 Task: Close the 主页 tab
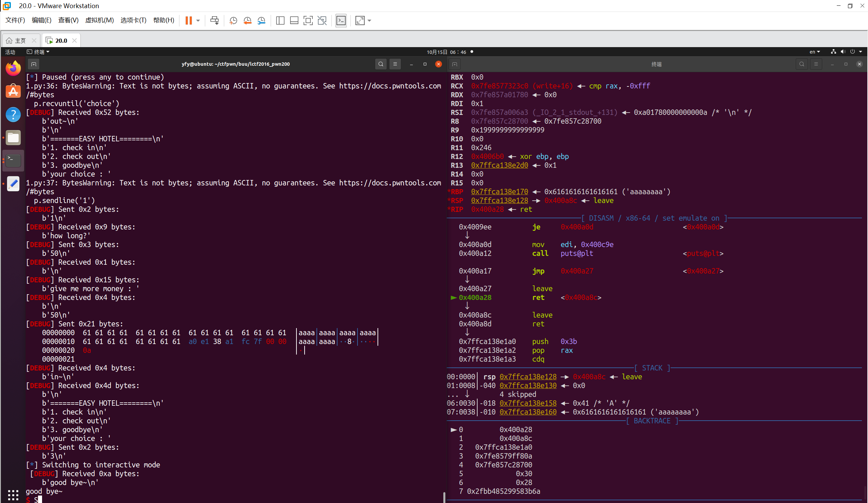34,41
